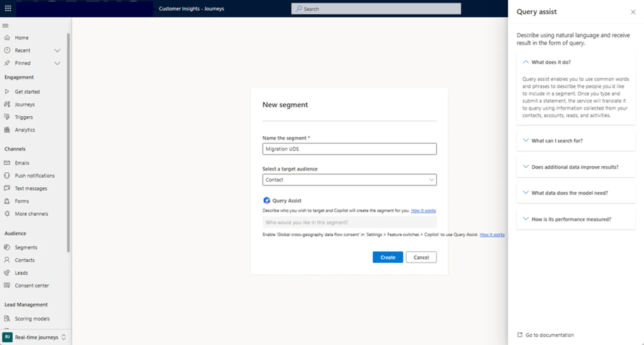Click the Push notifications icon
The image size is (644, 345).
point(7,175)
